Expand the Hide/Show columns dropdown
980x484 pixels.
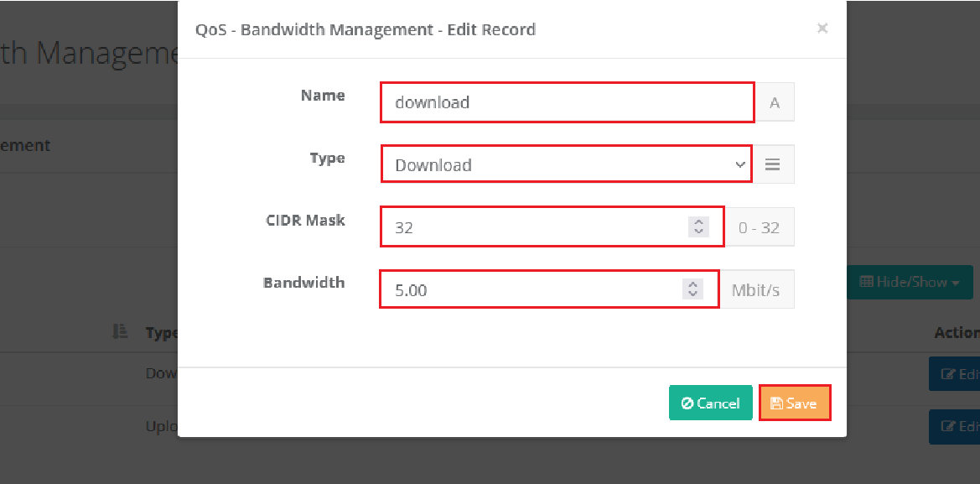910,283
